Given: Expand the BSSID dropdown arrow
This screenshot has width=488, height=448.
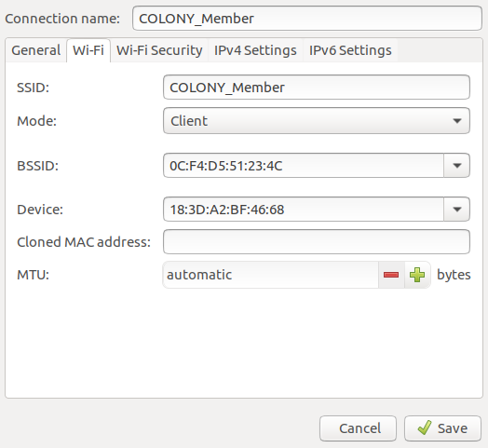Looking at the screenshot, I should point(457,165).
